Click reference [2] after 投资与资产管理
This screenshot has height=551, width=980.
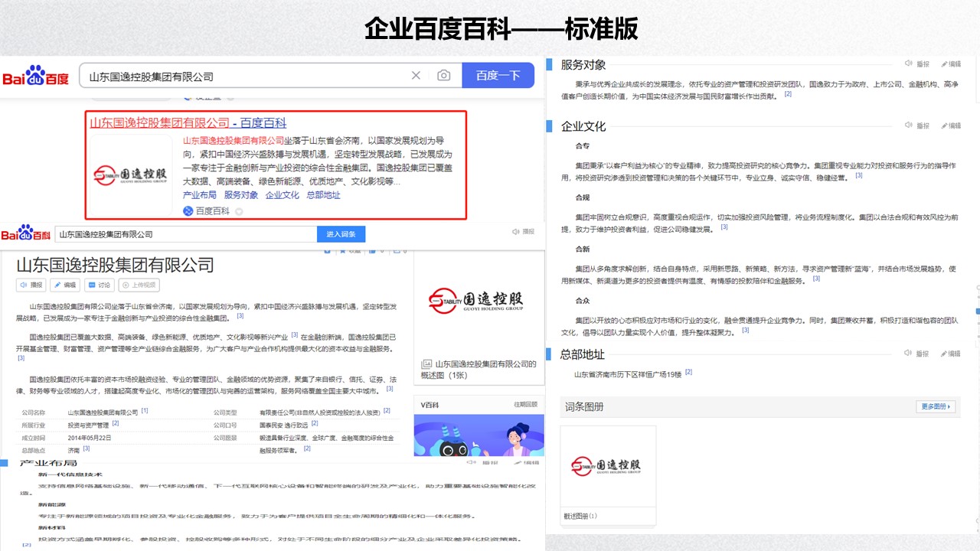(x=116, y=423)
